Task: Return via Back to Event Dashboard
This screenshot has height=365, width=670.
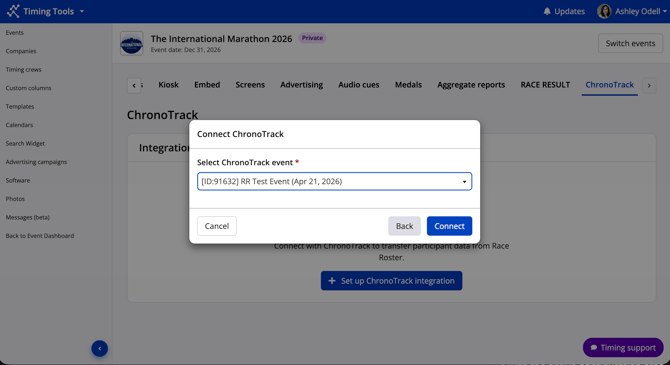Action: pyautogui.click(x=40, y=235)
